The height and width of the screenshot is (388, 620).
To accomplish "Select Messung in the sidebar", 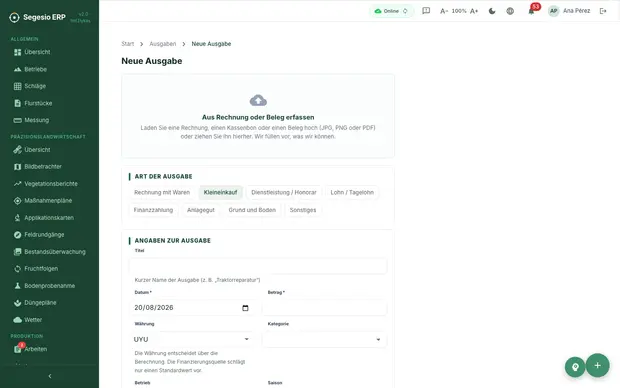I will click(x=32, y=120).
